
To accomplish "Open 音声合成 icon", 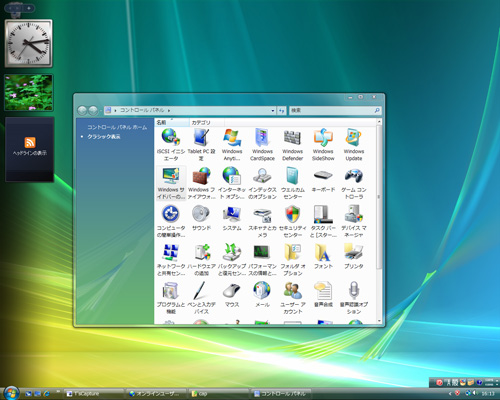I will (323, 295).
